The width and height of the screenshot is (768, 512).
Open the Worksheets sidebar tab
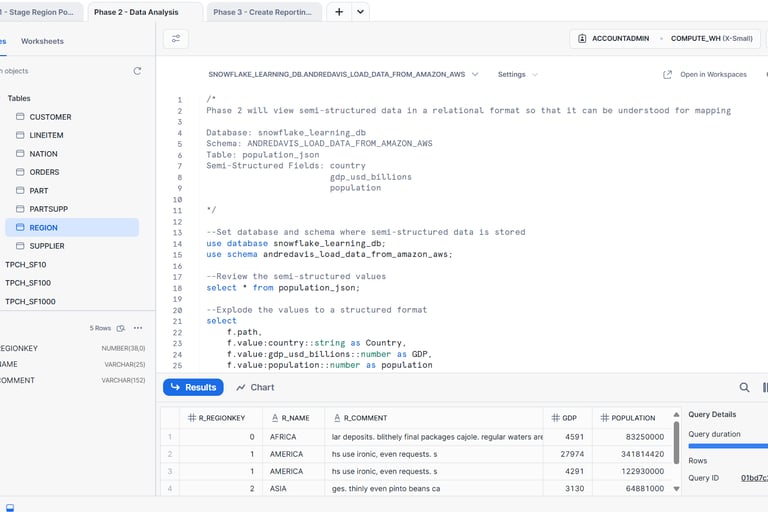point(42,41)
